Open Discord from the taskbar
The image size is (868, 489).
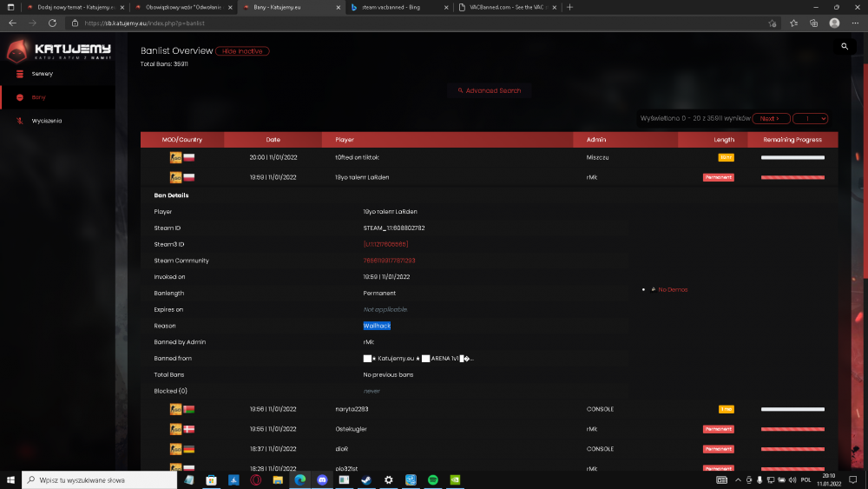tap(322, 480)
